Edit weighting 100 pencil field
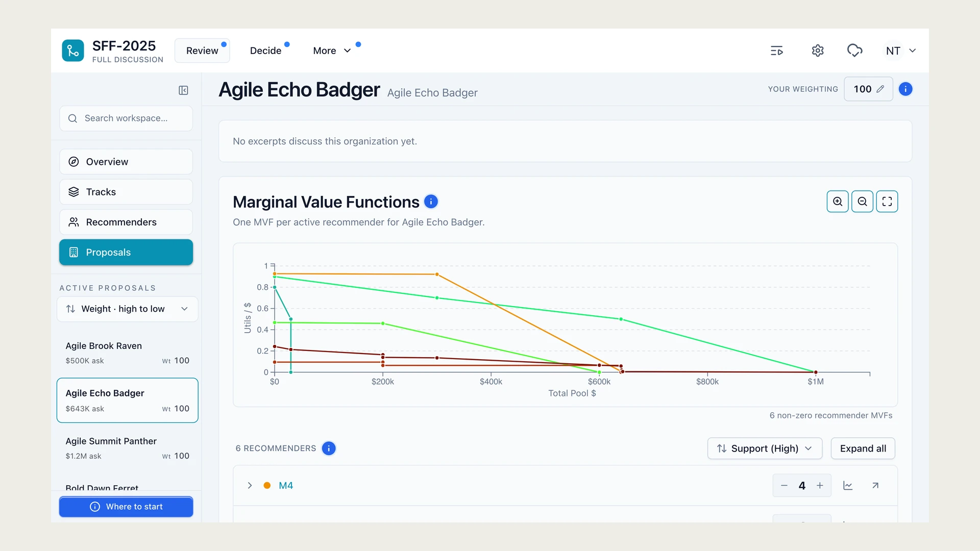Screen dimensions: 980x551 coord(868,89)
